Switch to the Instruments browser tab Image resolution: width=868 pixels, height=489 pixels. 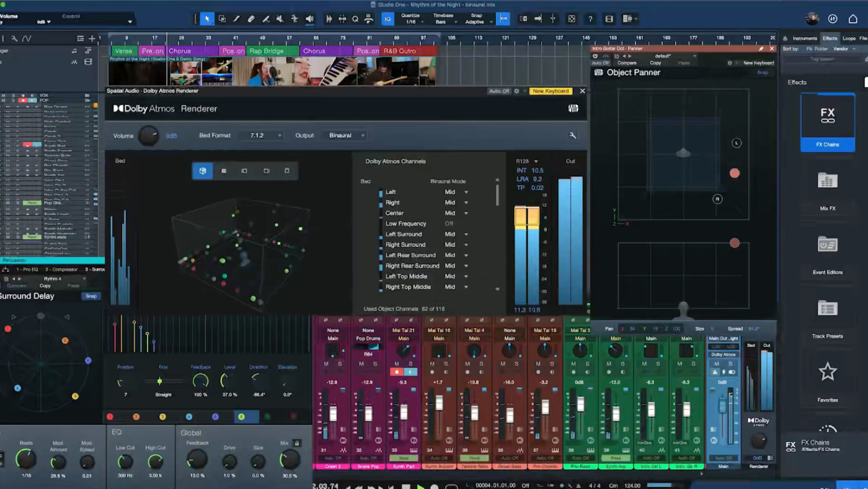coord(805,38)
